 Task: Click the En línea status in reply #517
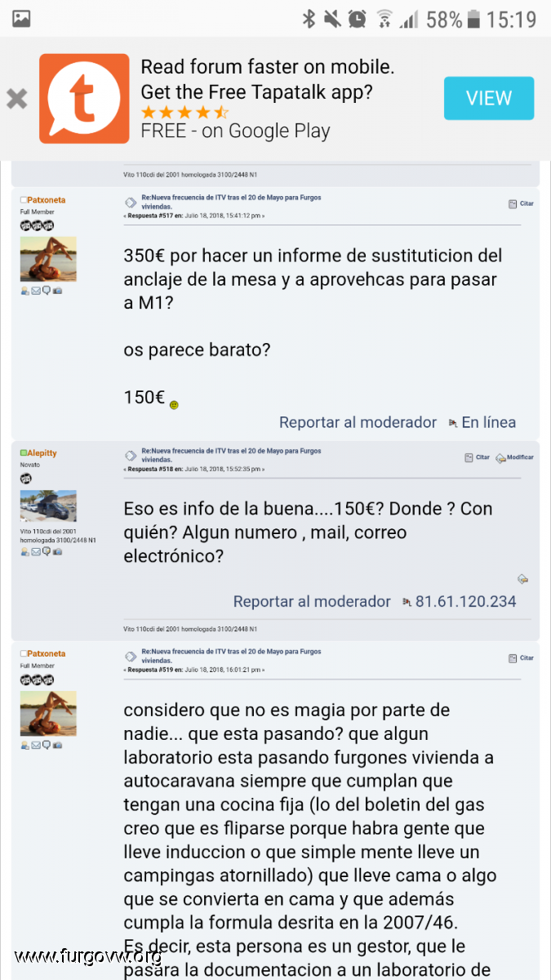pos(488,422)
